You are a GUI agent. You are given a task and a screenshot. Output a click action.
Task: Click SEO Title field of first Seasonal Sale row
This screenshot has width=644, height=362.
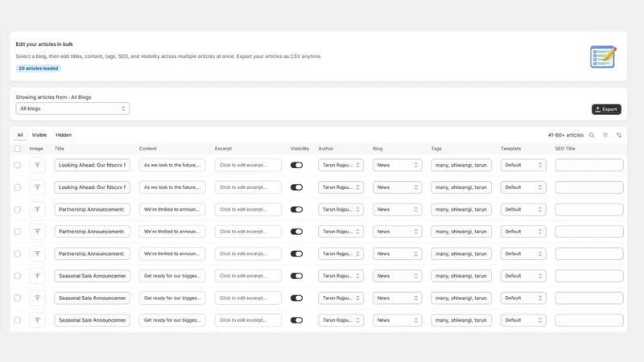(x=589, y=276)
